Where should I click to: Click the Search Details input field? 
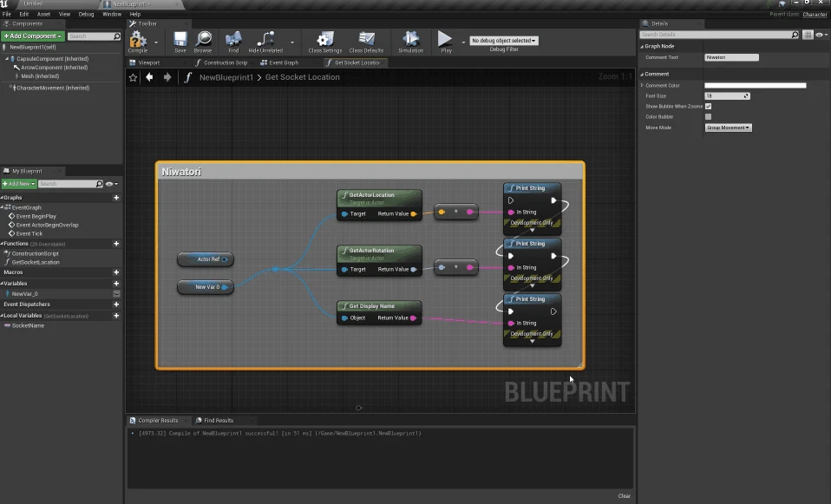[x=719, y=35]
